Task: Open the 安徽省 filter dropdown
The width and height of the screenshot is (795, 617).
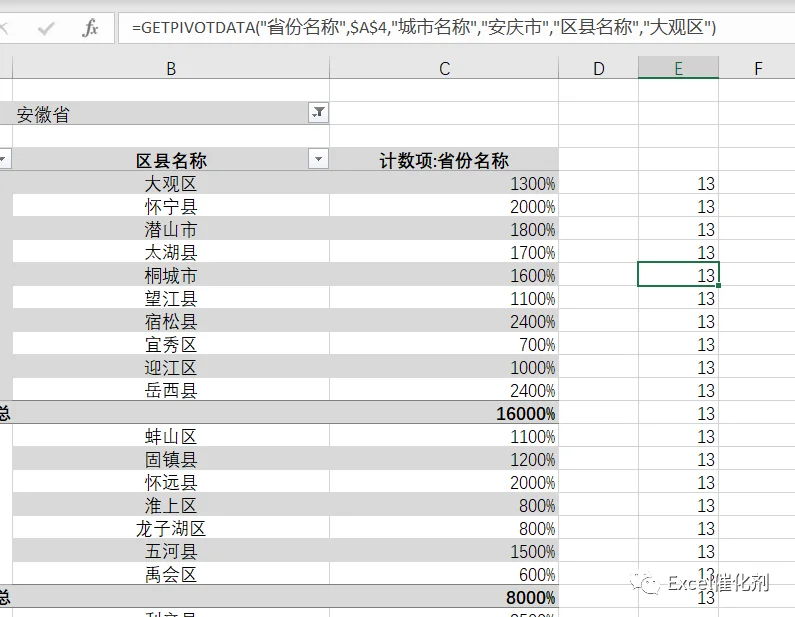Action: click(318, 113)
